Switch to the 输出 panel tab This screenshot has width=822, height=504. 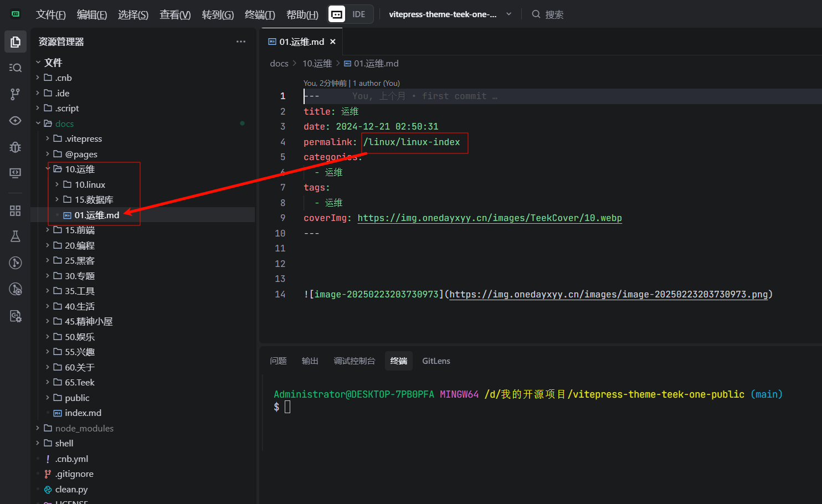[310, 361]
